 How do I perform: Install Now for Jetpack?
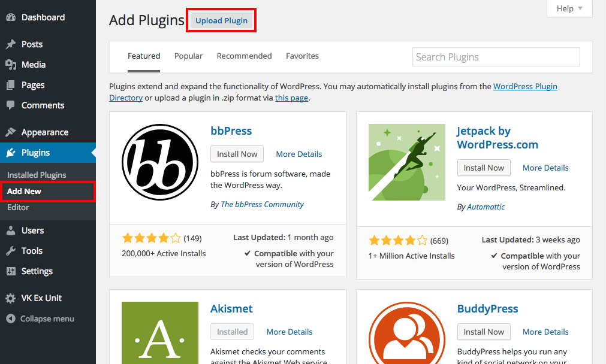pyautogui.click(x=484, y=168)
